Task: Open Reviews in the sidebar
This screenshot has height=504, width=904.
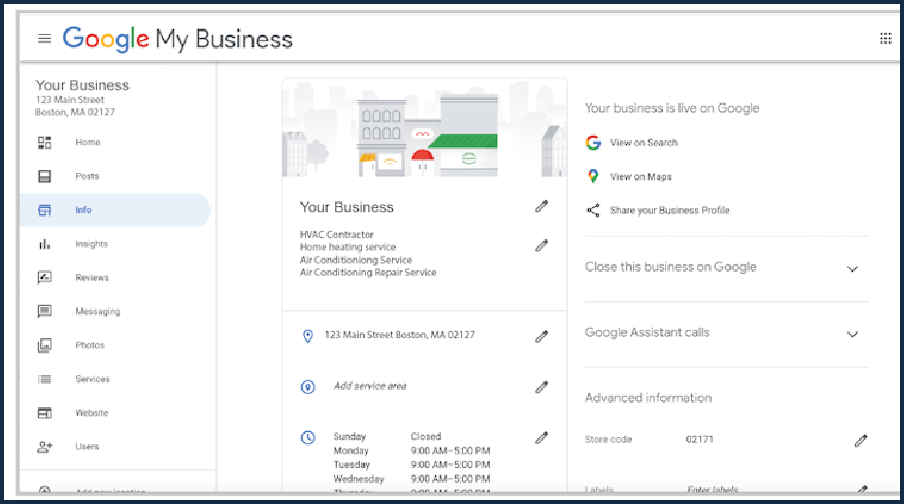Action: (x=92, y=277)
